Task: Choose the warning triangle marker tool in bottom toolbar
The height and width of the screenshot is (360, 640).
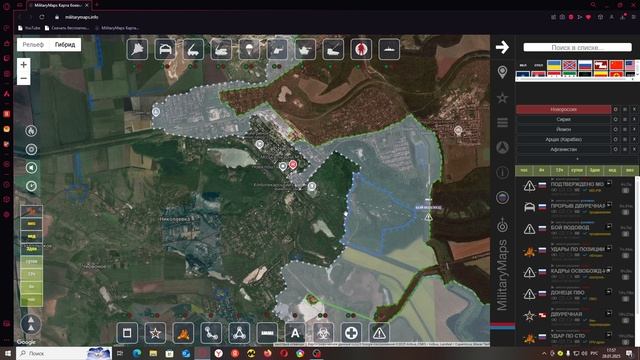Action: click(379, 333)
